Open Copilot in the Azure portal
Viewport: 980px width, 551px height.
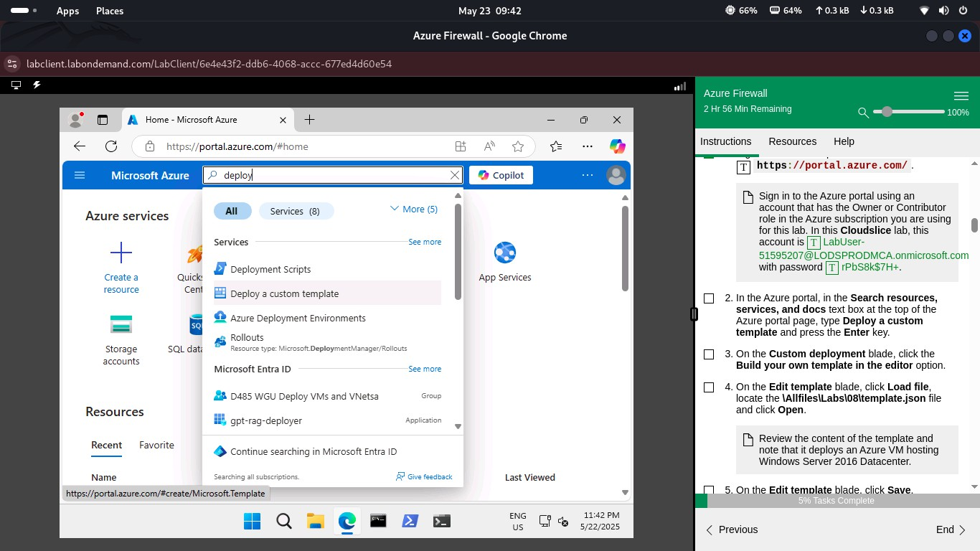point(500,175)
